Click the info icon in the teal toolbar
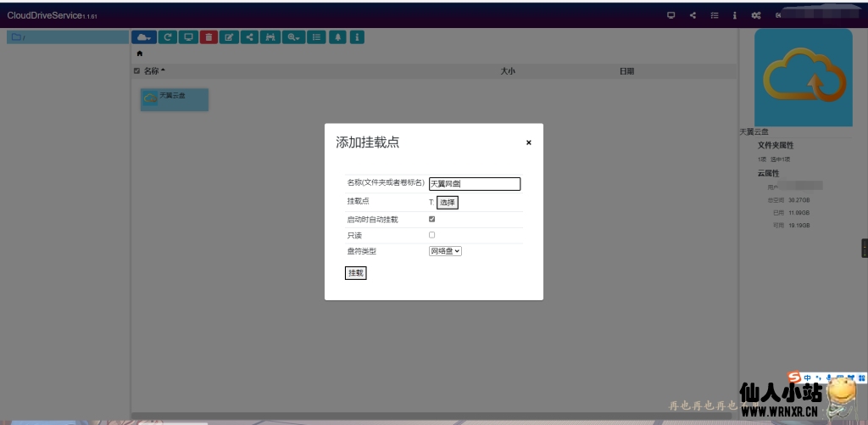The image size is (868, 425). [x=358, y=37]
